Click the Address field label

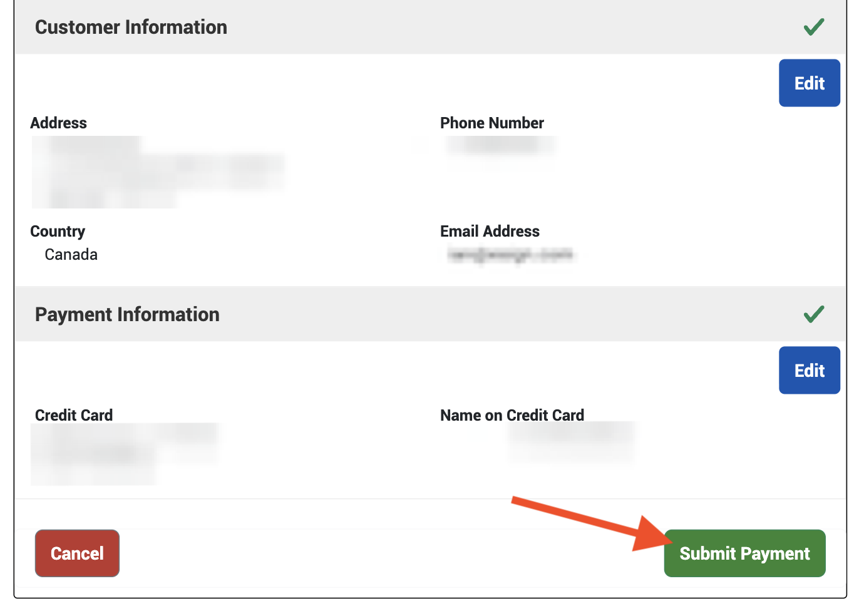pos(59,123)
